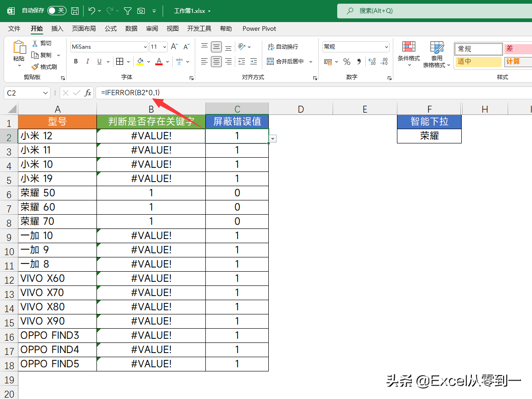This screenshot has width=532, height=399.
Task: Switch to the Power Pivot tab
Action: click(x=259, y=28)
